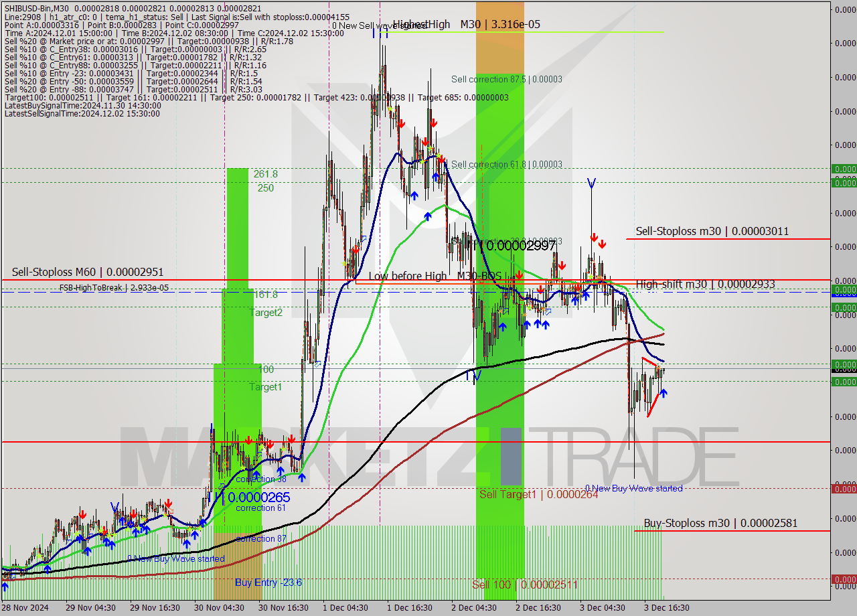Click the 'FSB-HighToBreak | 2.933e-05' label
The image size is (857, 616).
(114, 288)
